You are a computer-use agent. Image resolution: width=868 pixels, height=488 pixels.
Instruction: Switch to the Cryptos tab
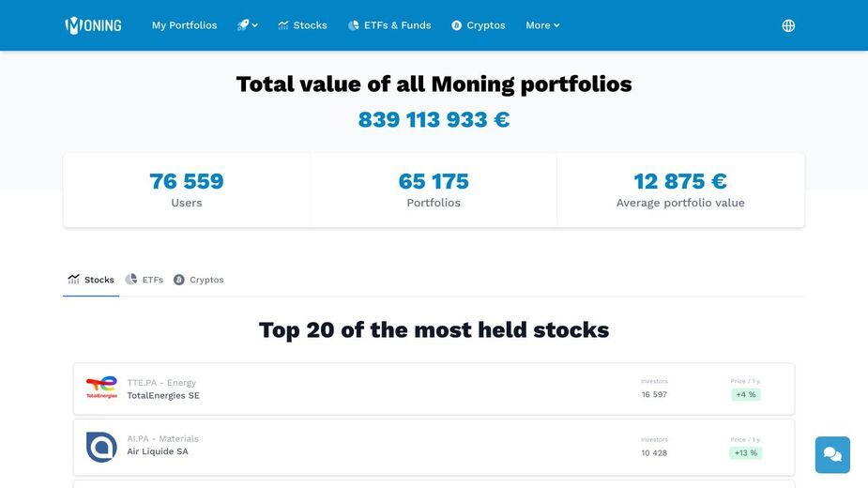[x=199, y=280]
